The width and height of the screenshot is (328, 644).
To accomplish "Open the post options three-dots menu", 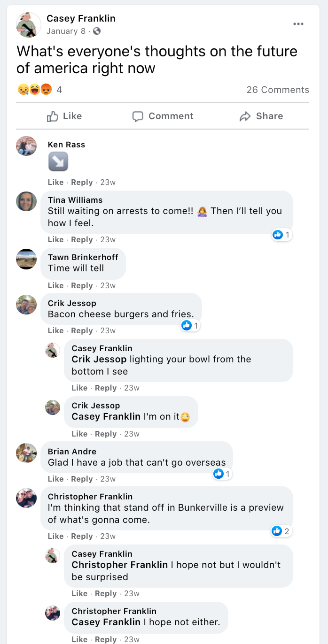I will click(298, 24).
